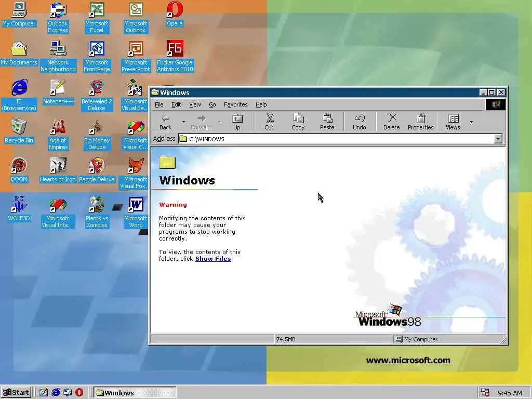Click the Undo toolbar button

[x=360, y=122]
